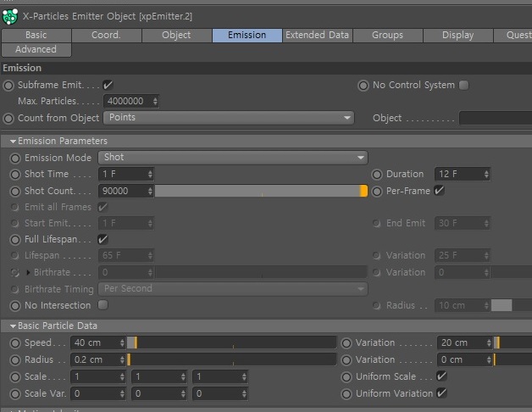Click the Shot Count slider bar
Image resolution: width=532 pixels, height=412 pixels.
tap(261, 192)
